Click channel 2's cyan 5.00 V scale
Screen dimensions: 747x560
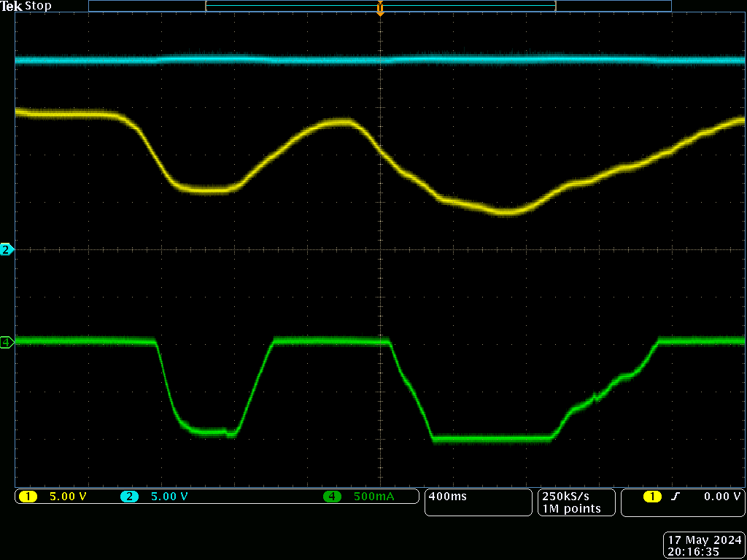(169, 497)
